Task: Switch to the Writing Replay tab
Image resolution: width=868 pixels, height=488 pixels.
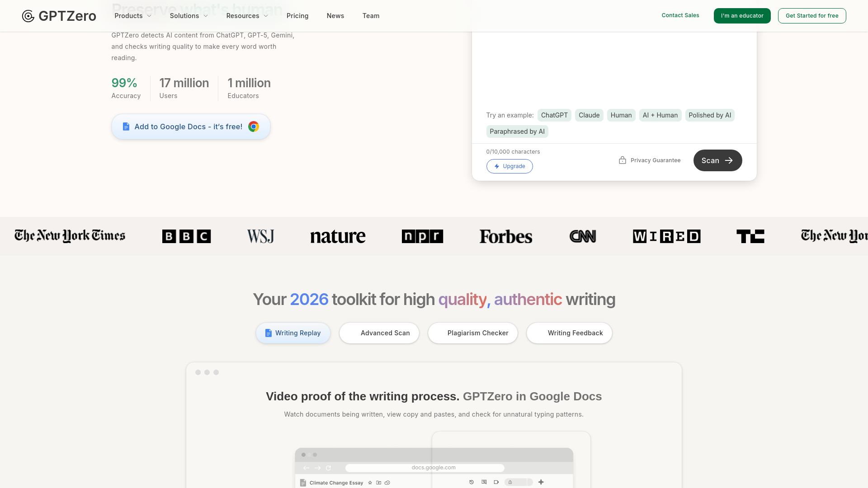Action: [293, 333]
